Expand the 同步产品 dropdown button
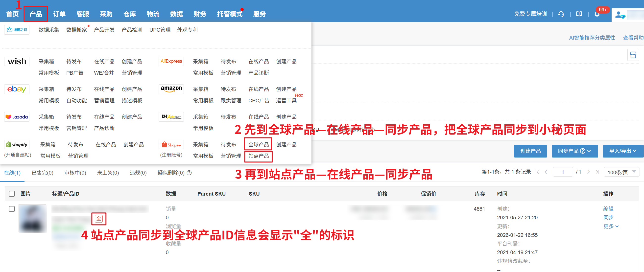 pos(574,151)
